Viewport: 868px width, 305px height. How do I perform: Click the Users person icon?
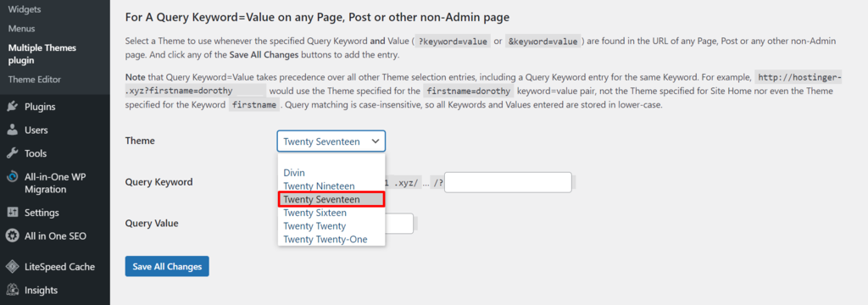12,130
